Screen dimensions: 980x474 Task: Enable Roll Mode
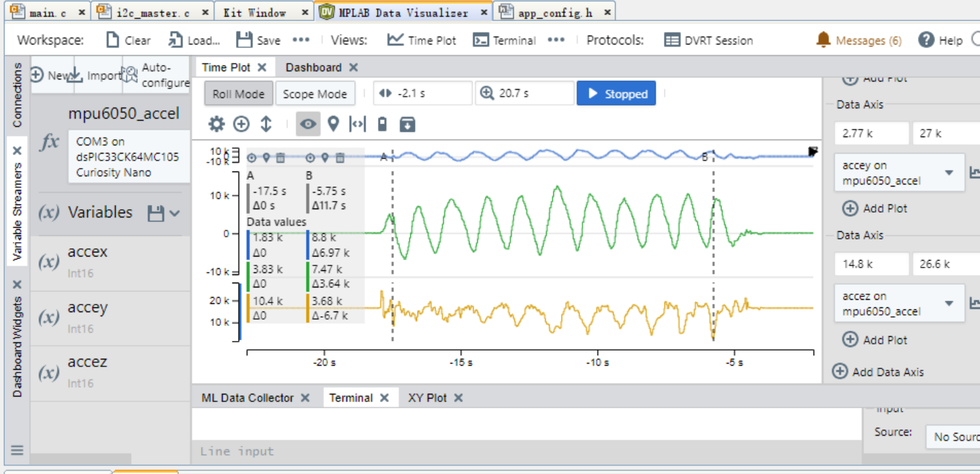click(238, 94)
